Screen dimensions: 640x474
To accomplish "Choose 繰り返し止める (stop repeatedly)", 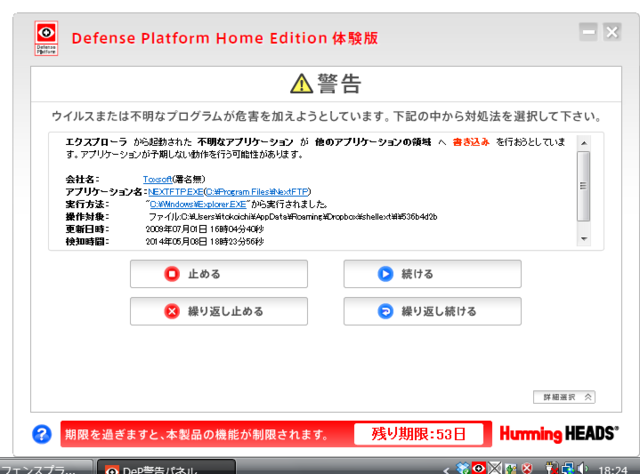I will click(219, 312).
